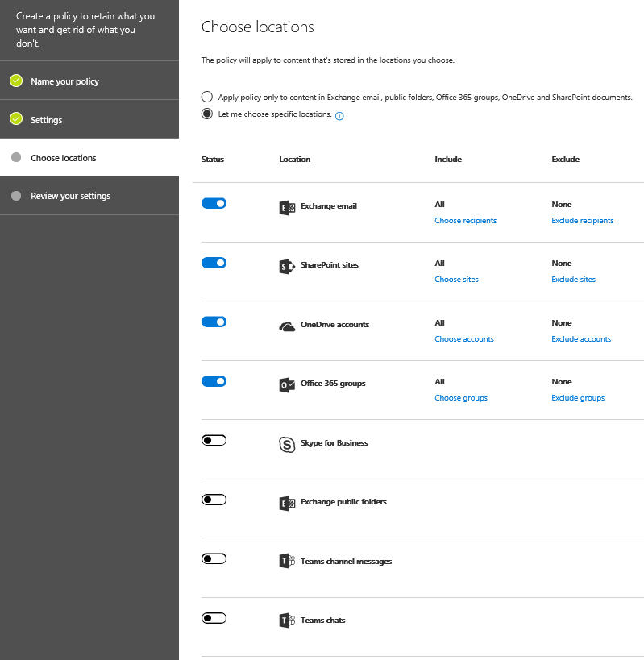Click the Teams channel messages icon
Viewport: 644px width, 660px height.
[287, 561]
